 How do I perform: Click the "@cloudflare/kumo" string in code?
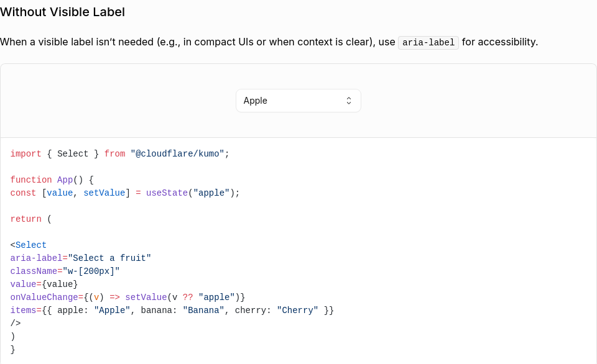[177, 153]
